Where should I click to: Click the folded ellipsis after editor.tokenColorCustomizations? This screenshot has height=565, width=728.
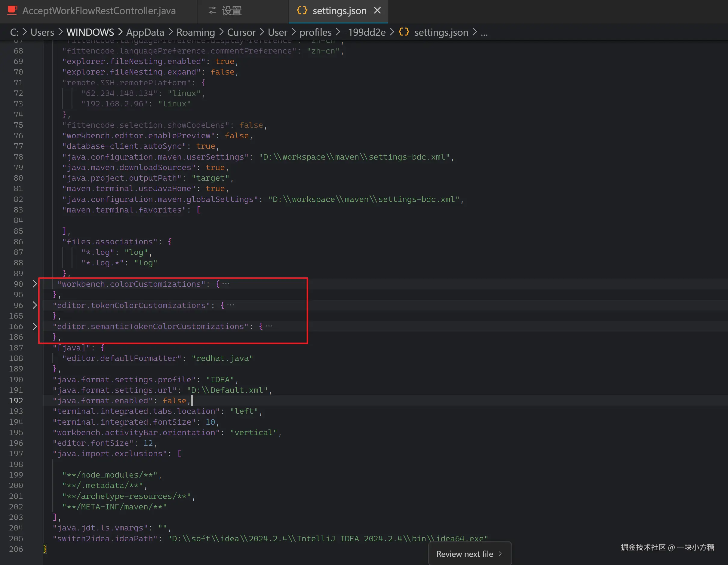(x=231, y=305)
